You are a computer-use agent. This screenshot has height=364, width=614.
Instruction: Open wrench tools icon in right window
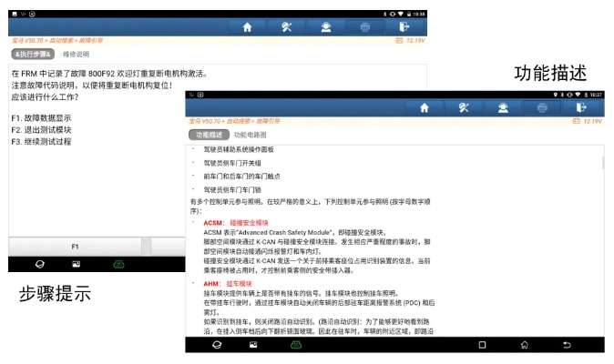click(x=464, y=107)
